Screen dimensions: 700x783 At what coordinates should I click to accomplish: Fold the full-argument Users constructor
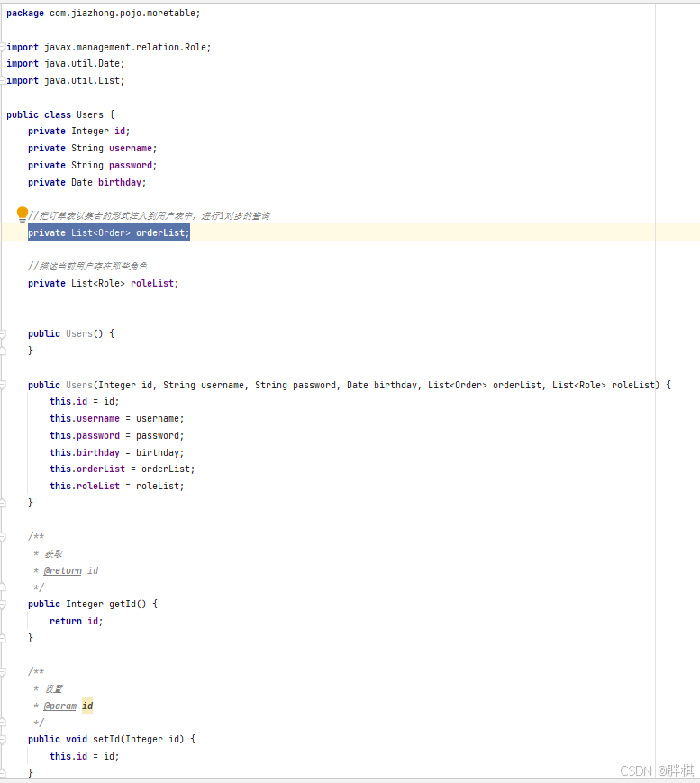coord(3,385)
